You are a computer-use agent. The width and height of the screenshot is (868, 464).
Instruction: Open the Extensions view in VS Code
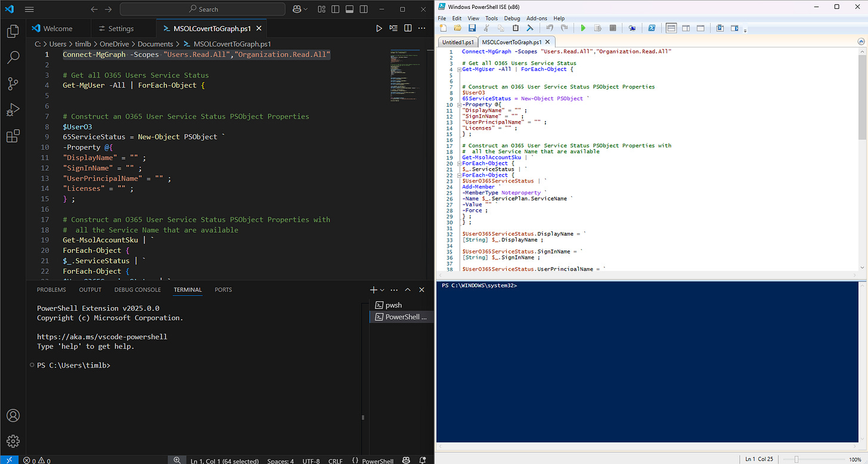tap(13, 137)
